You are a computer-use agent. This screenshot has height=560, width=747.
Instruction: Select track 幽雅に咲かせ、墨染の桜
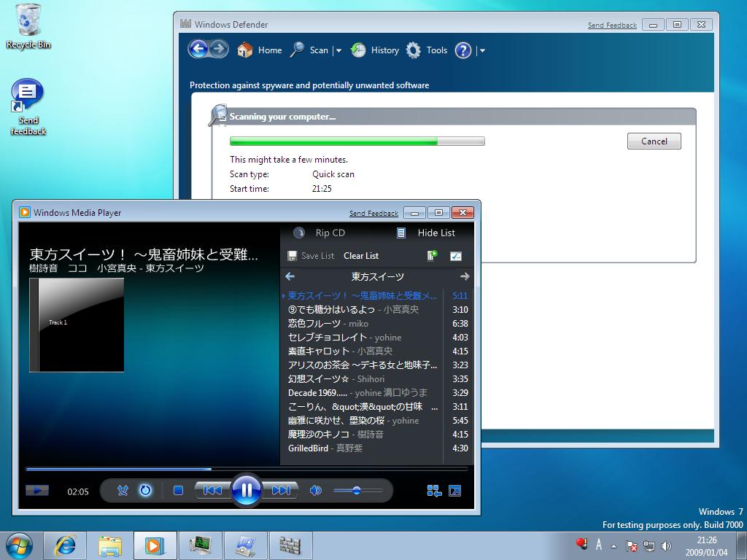[377, 421]
